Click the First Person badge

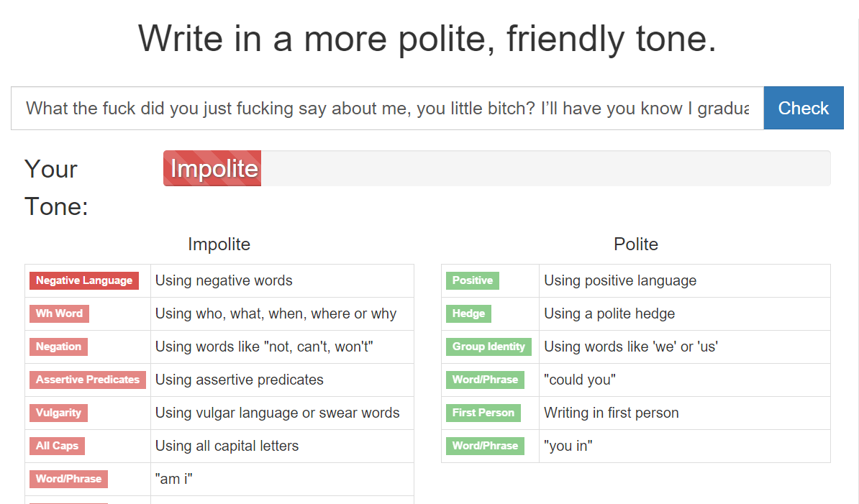[483, 413]
